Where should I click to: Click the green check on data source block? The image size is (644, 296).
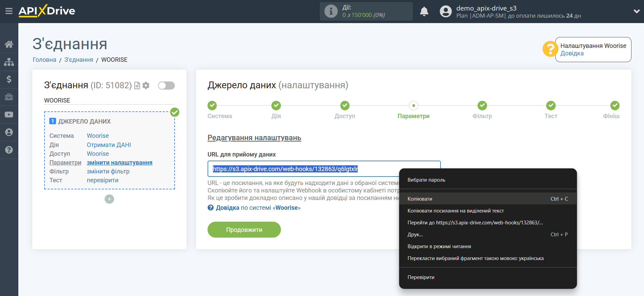(175, 112)
